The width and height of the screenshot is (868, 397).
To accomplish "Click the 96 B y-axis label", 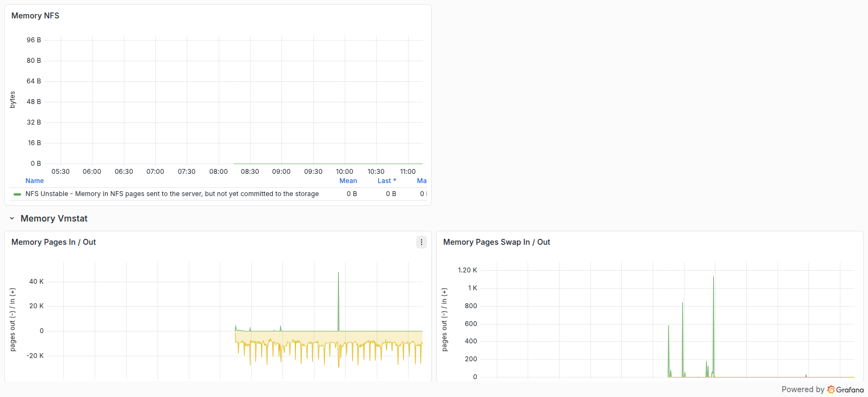I will pos(34,40).
